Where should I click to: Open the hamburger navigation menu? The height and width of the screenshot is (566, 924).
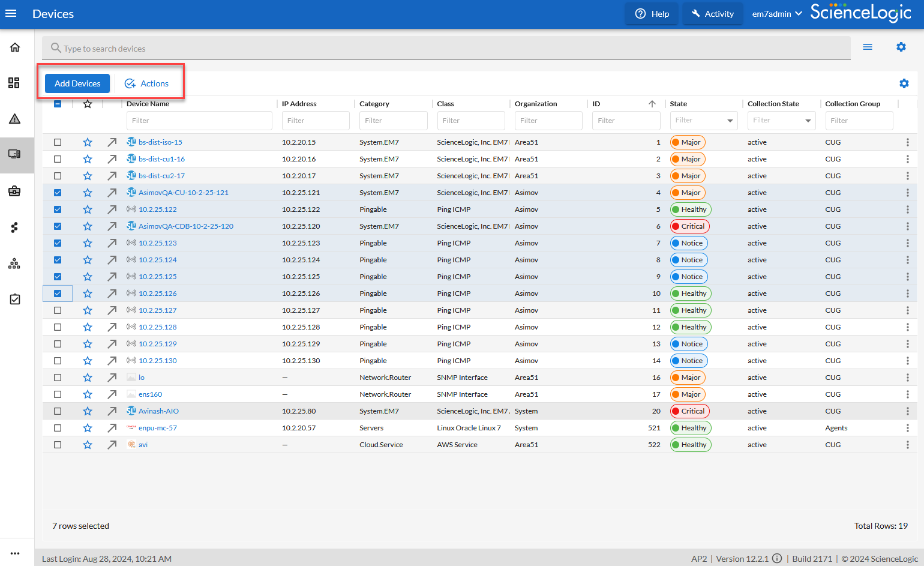(11, 14)
